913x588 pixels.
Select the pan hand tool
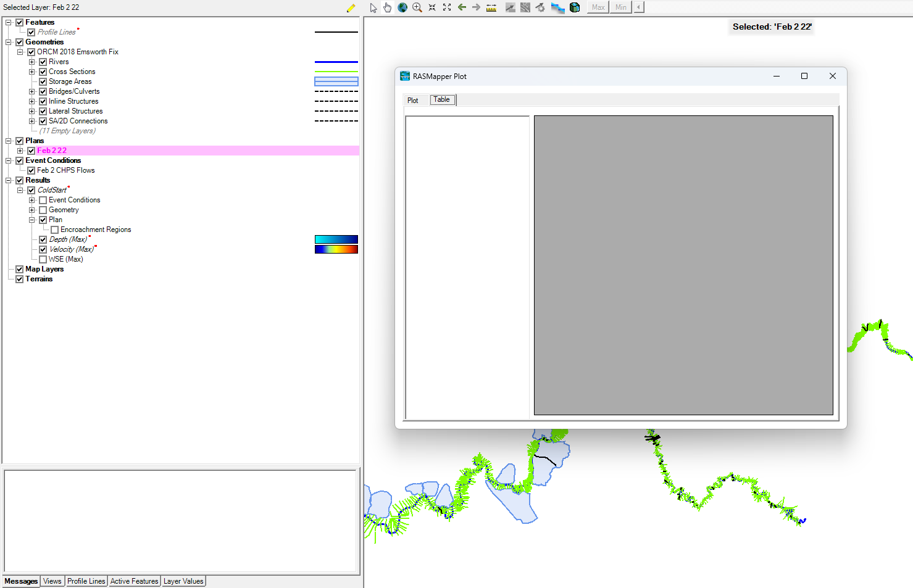coord(387,7)
